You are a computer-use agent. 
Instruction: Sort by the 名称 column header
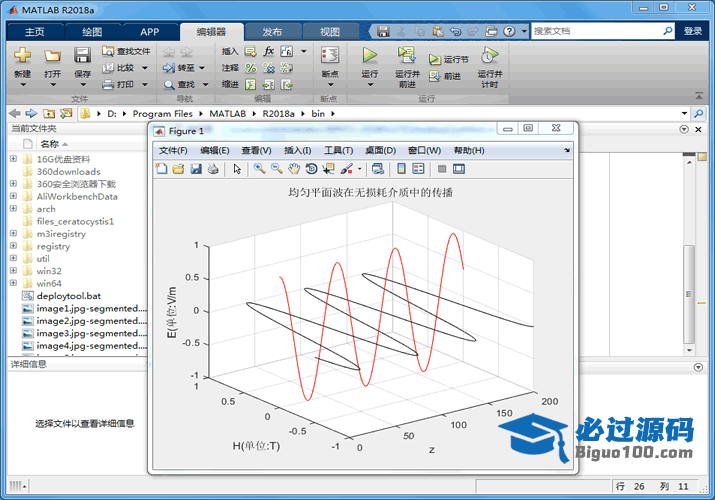[49, 144]
